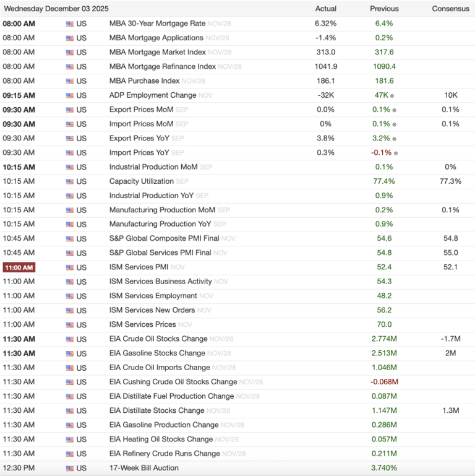The height and width of the screenshot is (476, 475).
Task: Click the Consensus column header
Action: (450, 9)
